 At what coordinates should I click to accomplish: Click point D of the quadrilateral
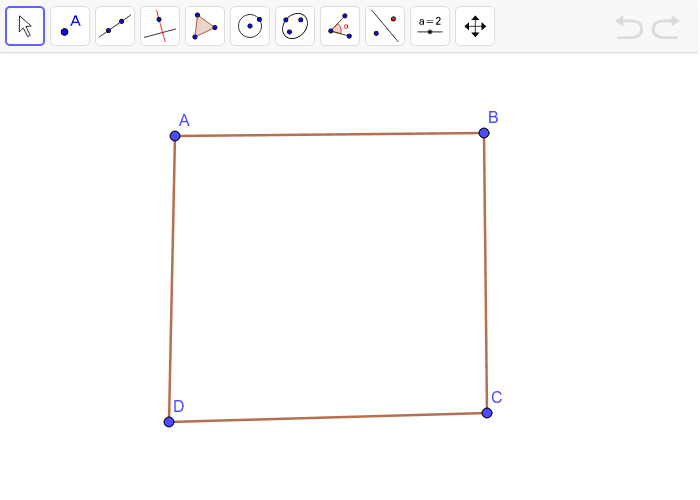tap(169, 422)
